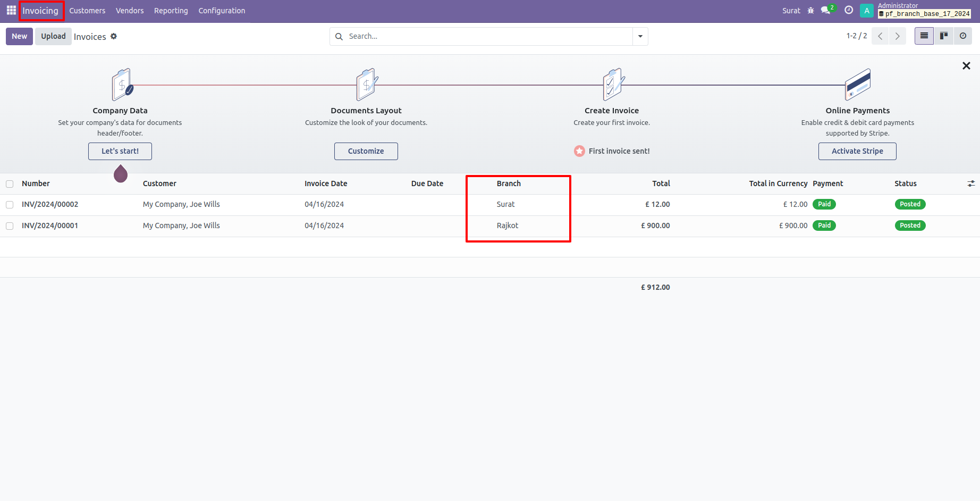This screenshot has height=501, width=980.
Task: Open the debug/bug tools icon
Action: click(x=810, y=10)
